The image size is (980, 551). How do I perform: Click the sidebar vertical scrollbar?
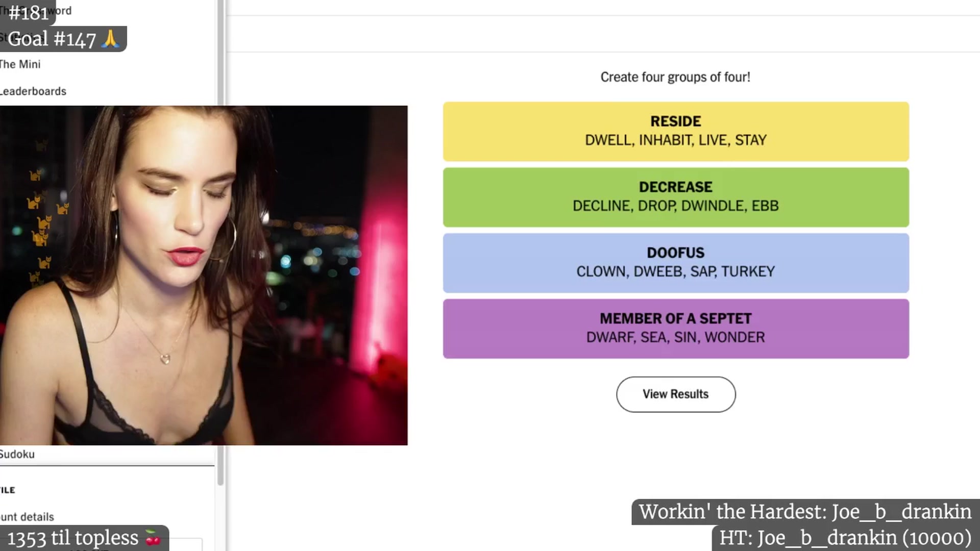click(220, 242)
